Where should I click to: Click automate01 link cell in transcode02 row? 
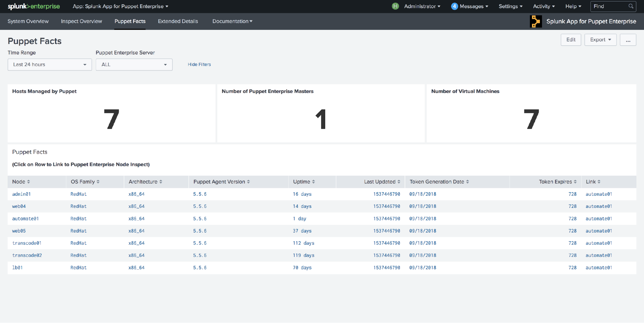point(599,255)
